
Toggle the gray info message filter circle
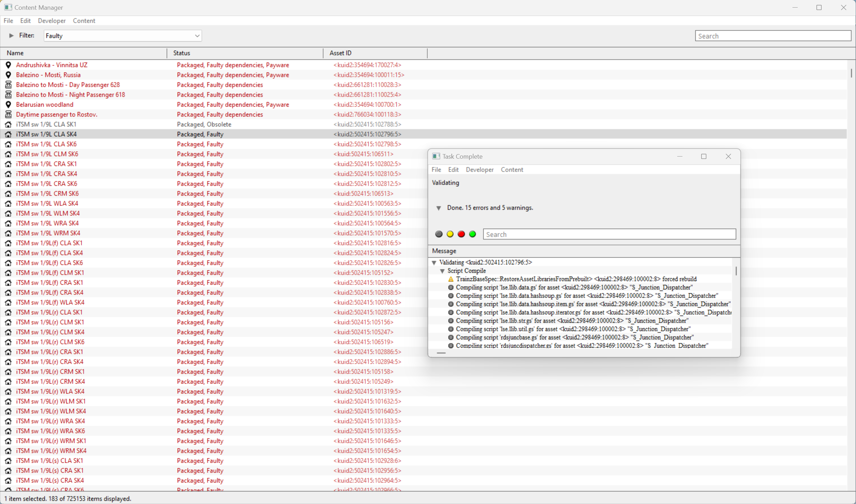tap(439, 234)
